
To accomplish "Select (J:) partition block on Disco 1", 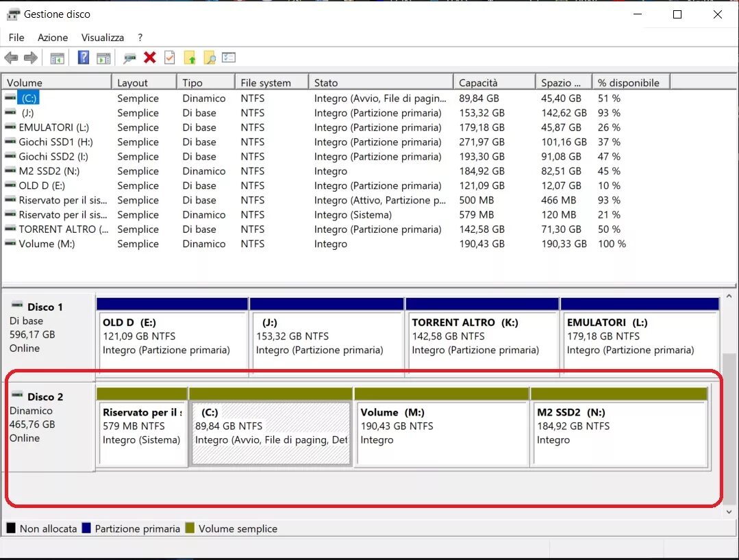I will (x=327, y=336).
